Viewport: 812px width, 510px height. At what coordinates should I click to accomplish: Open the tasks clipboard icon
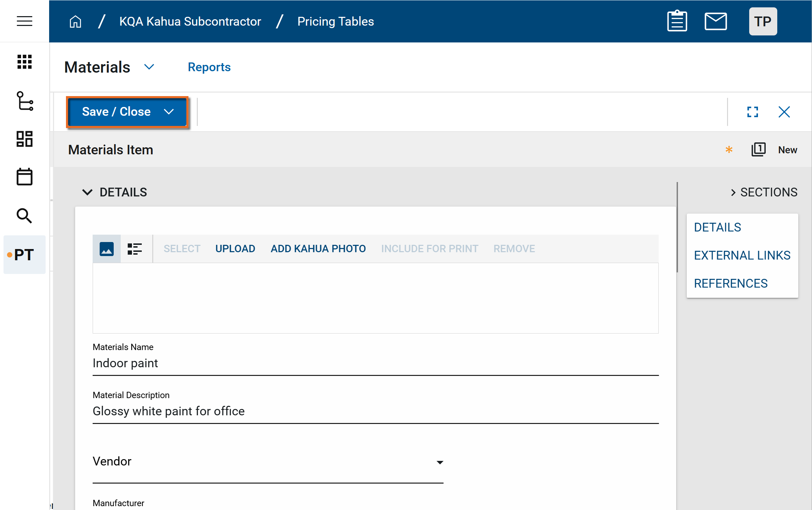pyautogui.click(x=677, y=21)
